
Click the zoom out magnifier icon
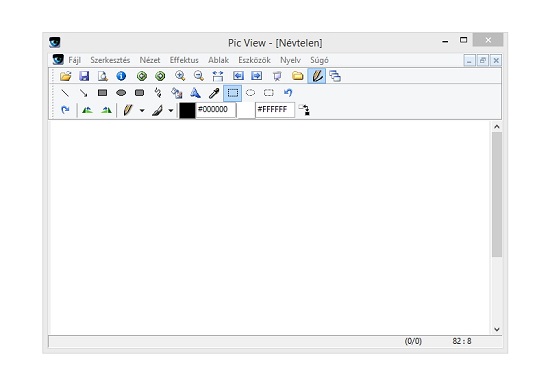(199, 76)
